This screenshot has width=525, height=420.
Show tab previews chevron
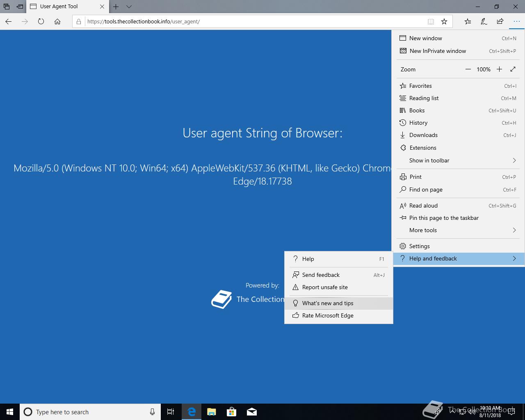tap(129, 7)
